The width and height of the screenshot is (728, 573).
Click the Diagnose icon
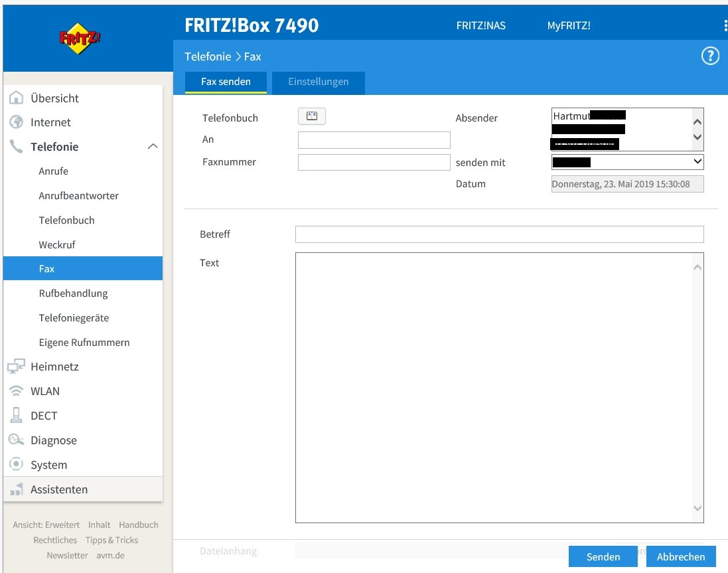pos(16,440)
